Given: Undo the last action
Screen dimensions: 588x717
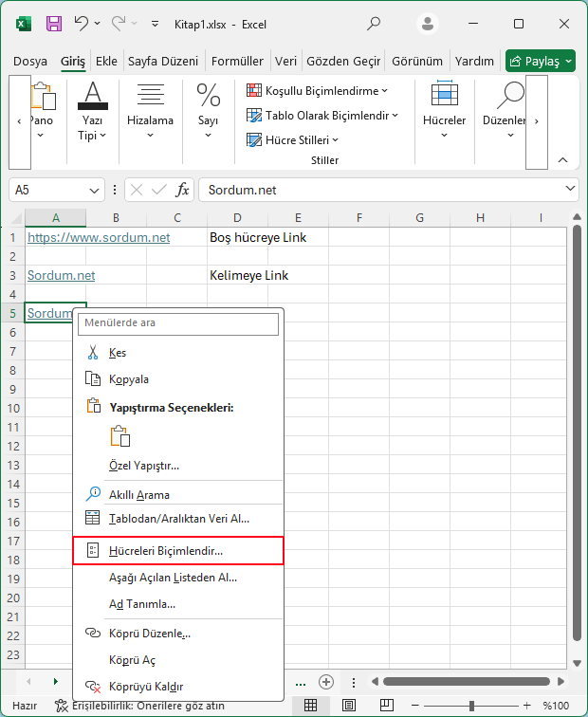Looking at the screenshot, I should point(82,23).
